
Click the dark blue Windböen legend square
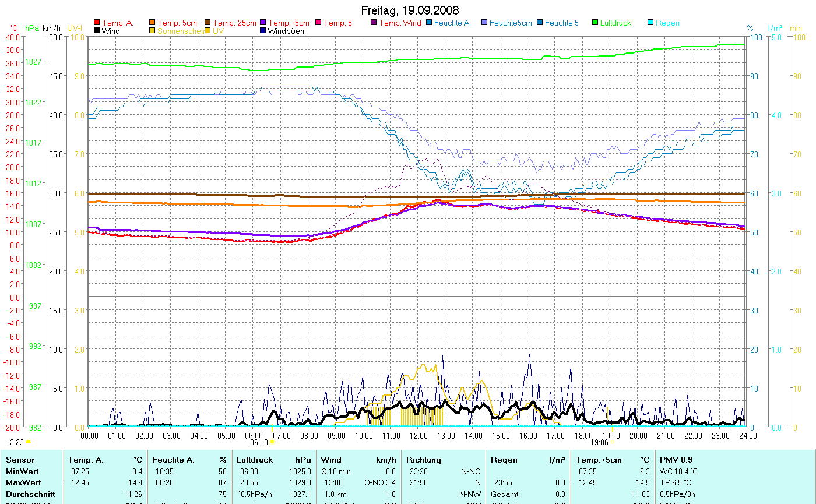click(x=263, y=31)
